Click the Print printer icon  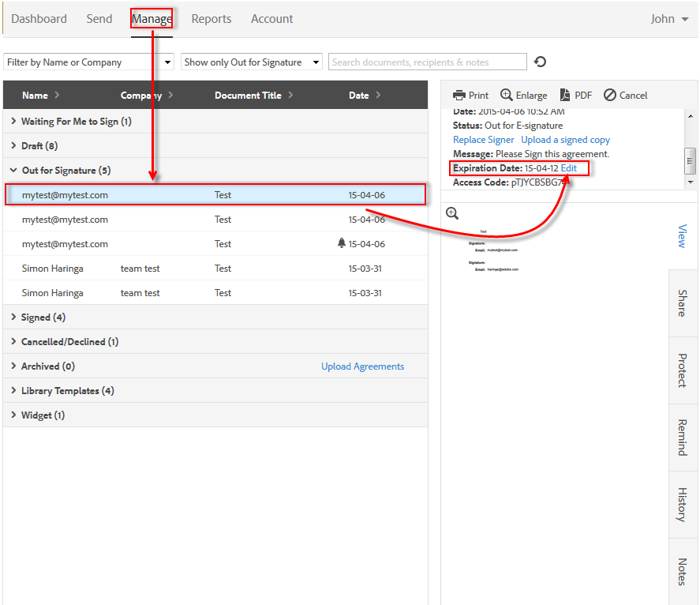459,96
